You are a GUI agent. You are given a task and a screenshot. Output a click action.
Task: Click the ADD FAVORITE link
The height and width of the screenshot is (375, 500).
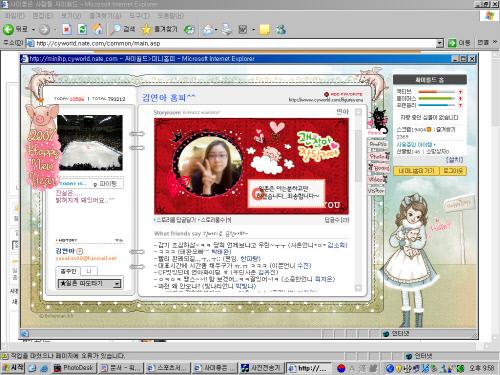(x=343, y=94)
